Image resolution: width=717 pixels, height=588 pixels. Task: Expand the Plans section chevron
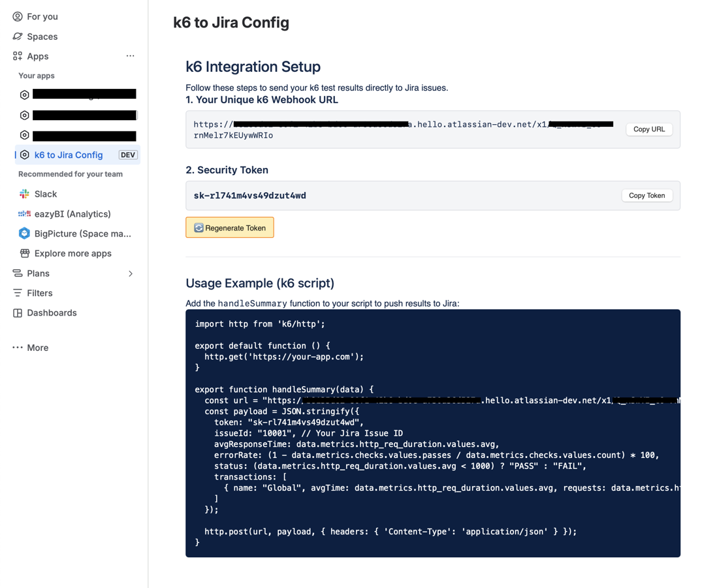pyautogui.click(x=130, y=273)
